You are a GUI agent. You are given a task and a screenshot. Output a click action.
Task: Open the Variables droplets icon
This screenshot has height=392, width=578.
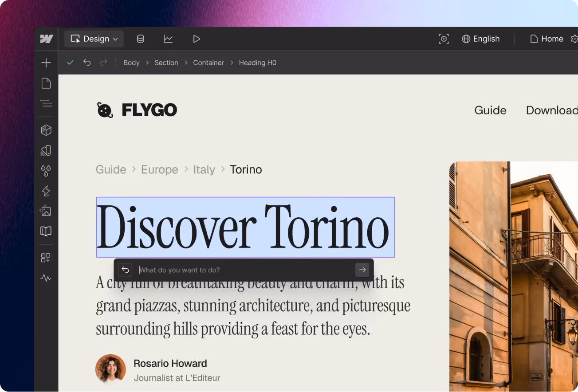[46, 171]
